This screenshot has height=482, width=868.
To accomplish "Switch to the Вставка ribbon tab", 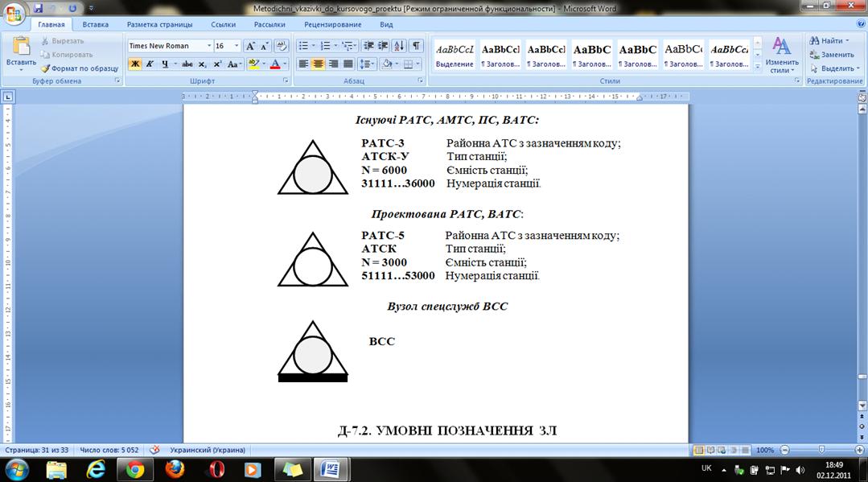I will click(x=95, y=24).
